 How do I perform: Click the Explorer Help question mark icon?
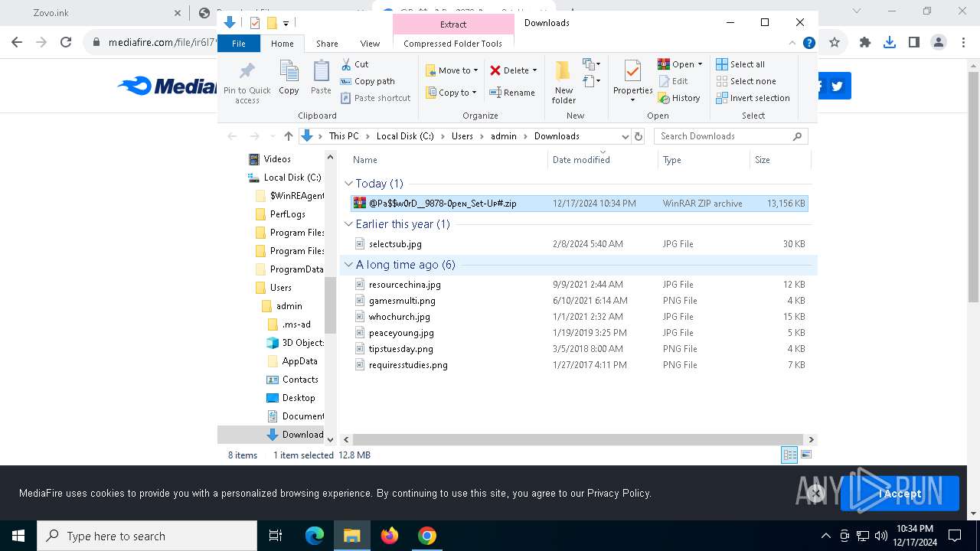pos(808,44)
